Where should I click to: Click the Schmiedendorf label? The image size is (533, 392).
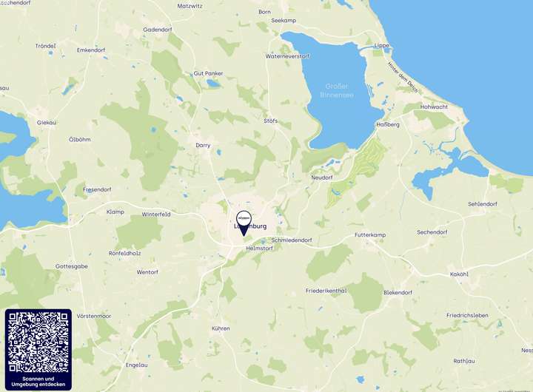(292, 240)
